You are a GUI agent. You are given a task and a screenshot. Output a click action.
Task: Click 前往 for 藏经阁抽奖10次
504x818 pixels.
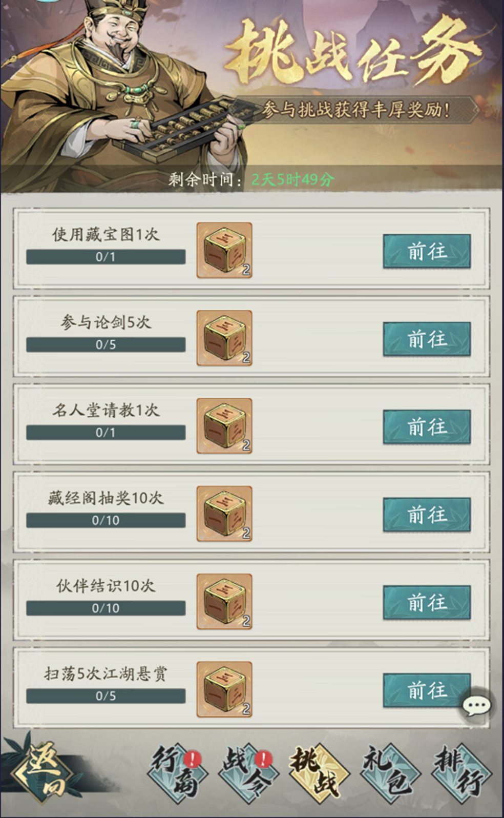point(427,514)
